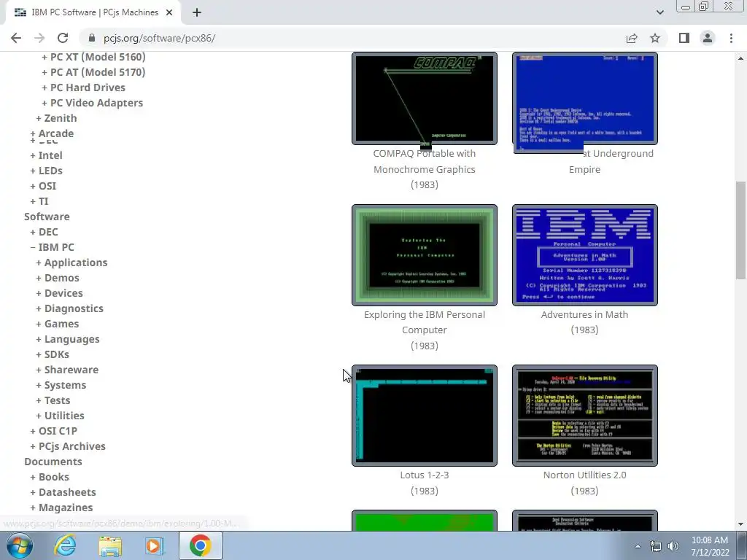The width and height of the screenshot is (747, 560).
Task: Open the blue Underground Empire thumbnail
Action: (584, 98)
